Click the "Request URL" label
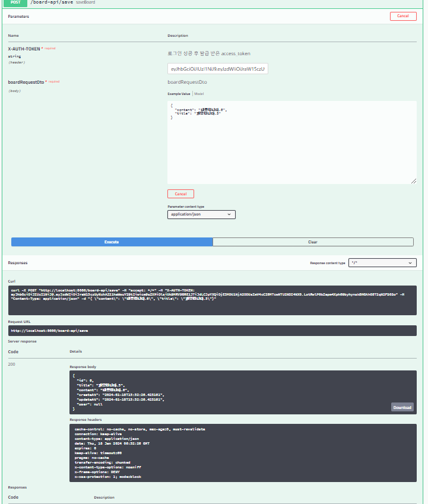This screenshot has height=504, width=428. tap(19, 322)
